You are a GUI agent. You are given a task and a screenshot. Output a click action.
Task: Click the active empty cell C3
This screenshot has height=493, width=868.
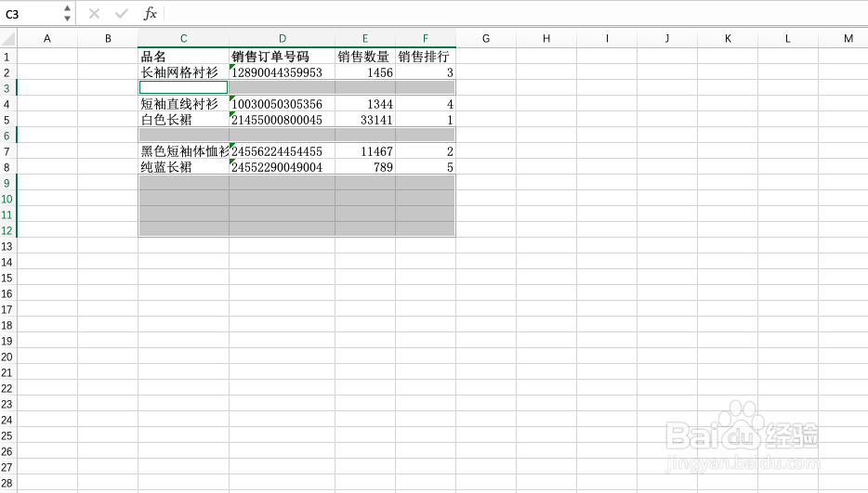(183, 87)
